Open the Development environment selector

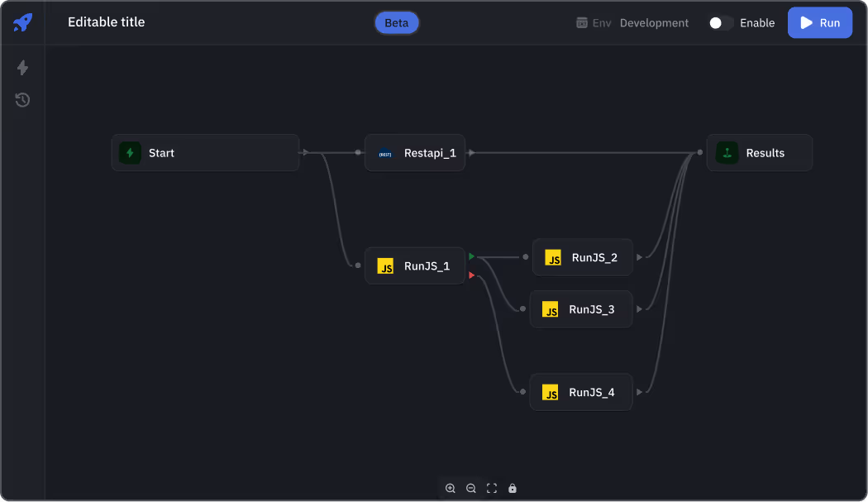[653, 23]
